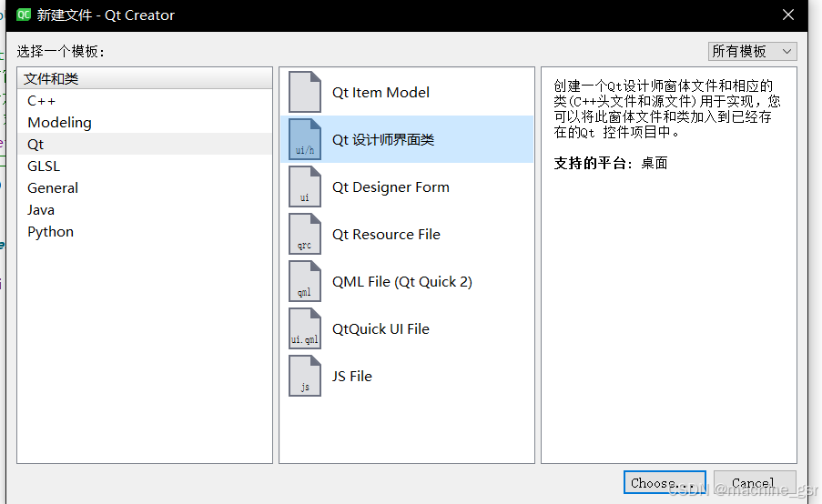The width and height of the screenshot is (822, 504).
Task: Choose the Qt Item Model template
Action: [x=407, y=92]
